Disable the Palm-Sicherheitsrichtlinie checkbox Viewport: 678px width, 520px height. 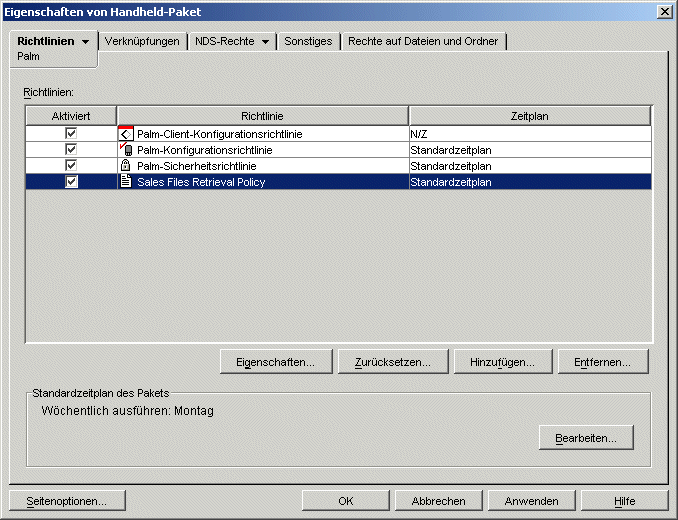coord(71,166)
